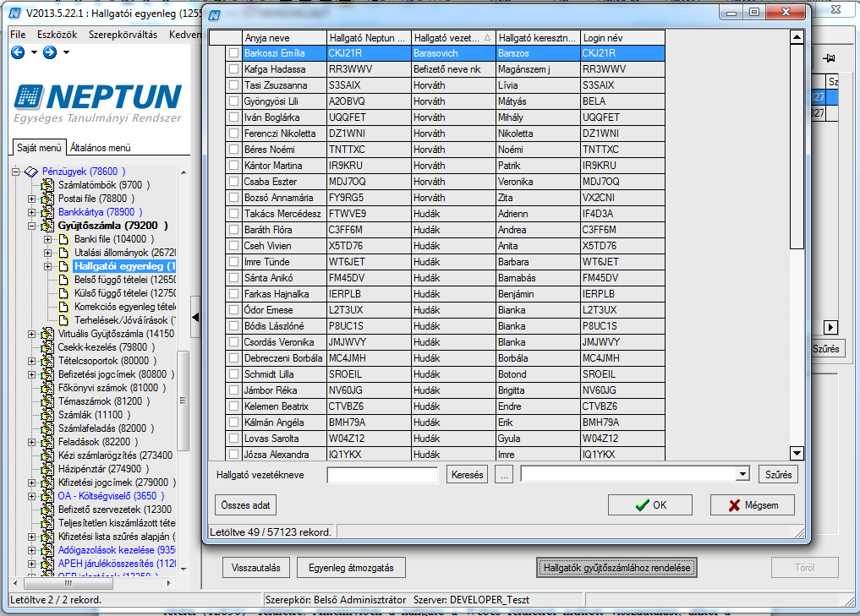Tick checkbox for Iván Boglárka row
Image resolution: width=860 pixels, height=616 pixels.
(x=234, y=117)
